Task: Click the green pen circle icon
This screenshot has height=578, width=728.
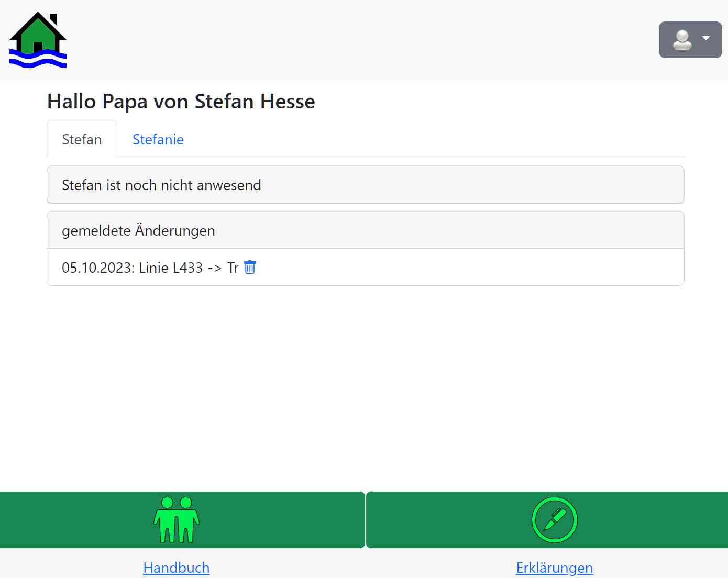Action: (x=554, y=520)
